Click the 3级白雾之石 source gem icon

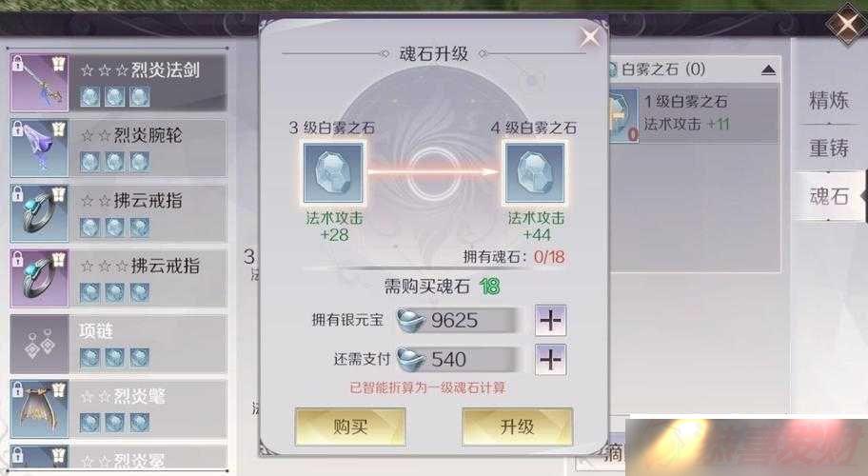[333, 172]
